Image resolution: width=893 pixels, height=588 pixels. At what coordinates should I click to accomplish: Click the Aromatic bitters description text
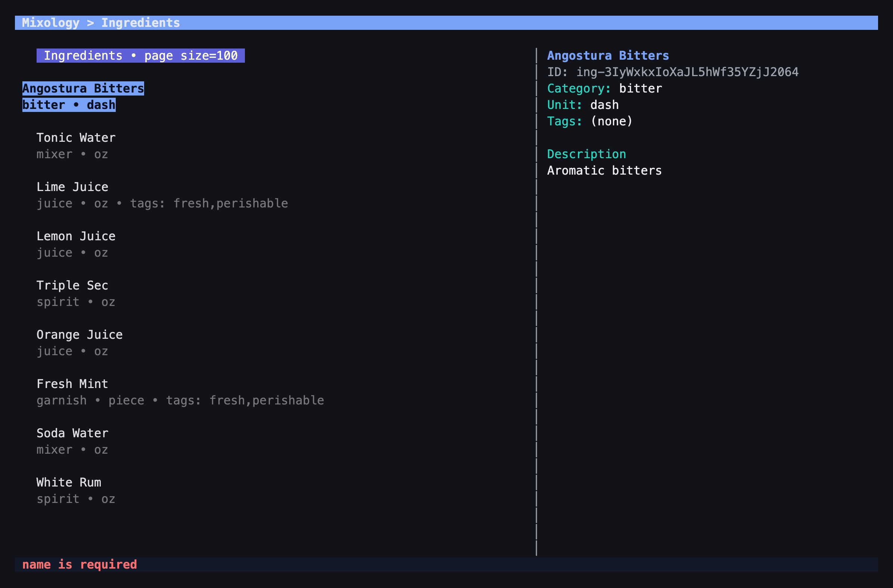[604, 171]
